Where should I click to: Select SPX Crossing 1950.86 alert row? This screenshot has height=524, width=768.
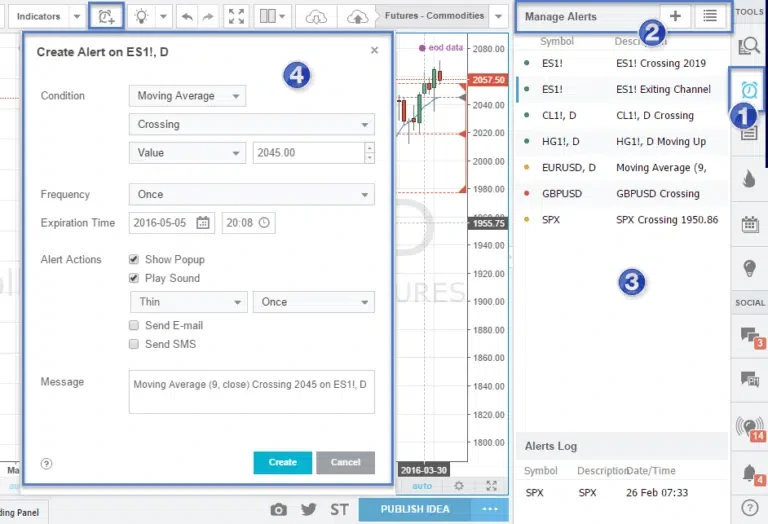coord(623,220)
